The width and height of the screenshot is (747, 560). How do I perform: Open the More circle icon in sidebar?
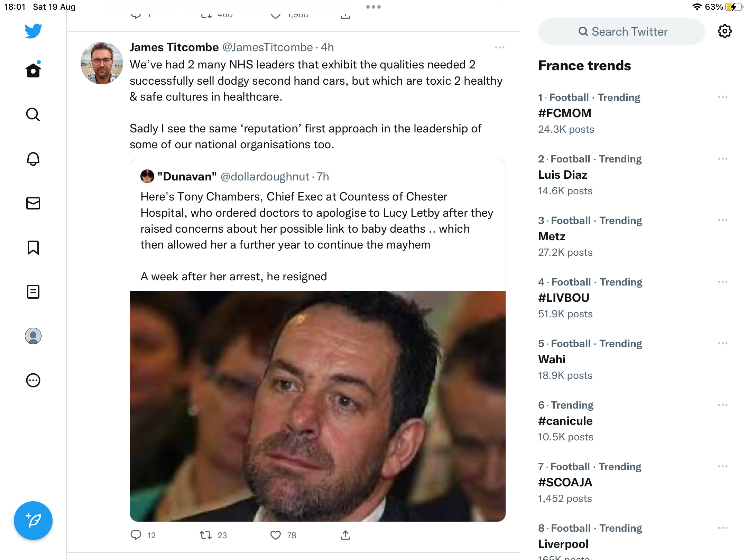33,380
